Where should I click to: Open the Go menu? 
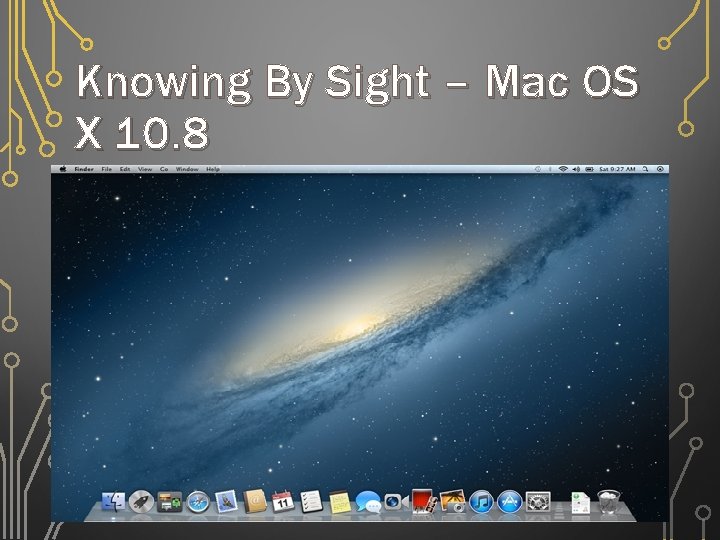click(164, 169)
